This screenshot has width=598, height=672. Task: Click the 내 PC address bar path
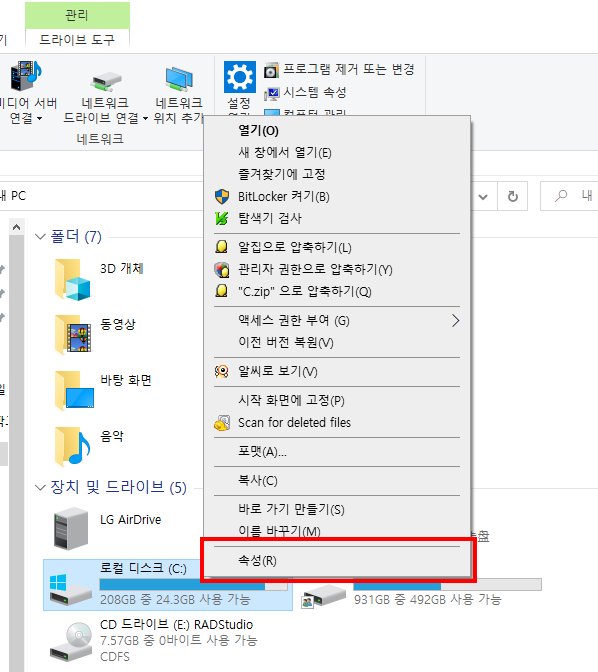click(15, 196)
